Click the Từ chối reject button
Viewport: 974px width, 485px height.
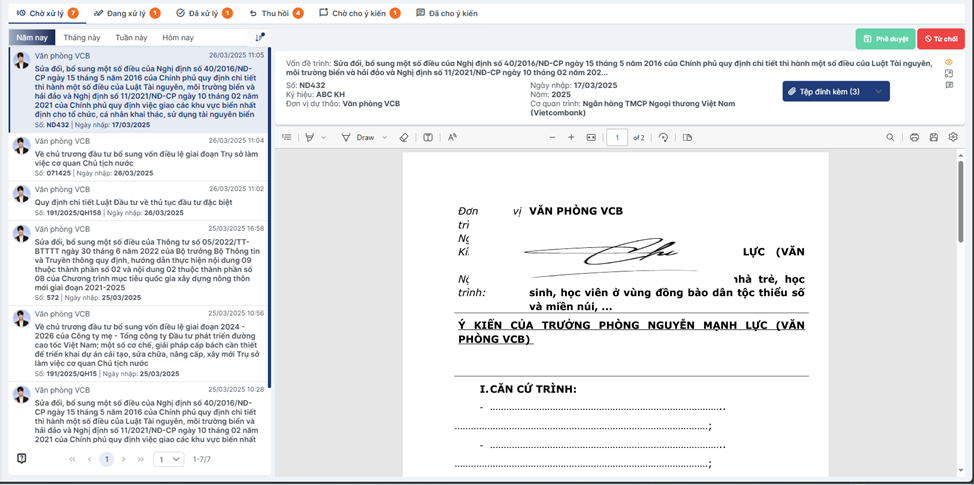pyautogui.click(x=940, y=39)
